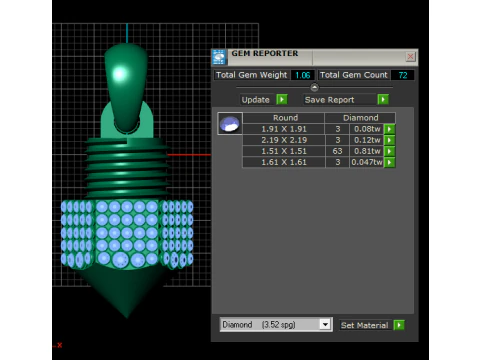Image resolution: width=480 pixels, height=360 pixels.
Task: Collapse panel with the round up-arrow handle
Action: click(x=314, y=87)
